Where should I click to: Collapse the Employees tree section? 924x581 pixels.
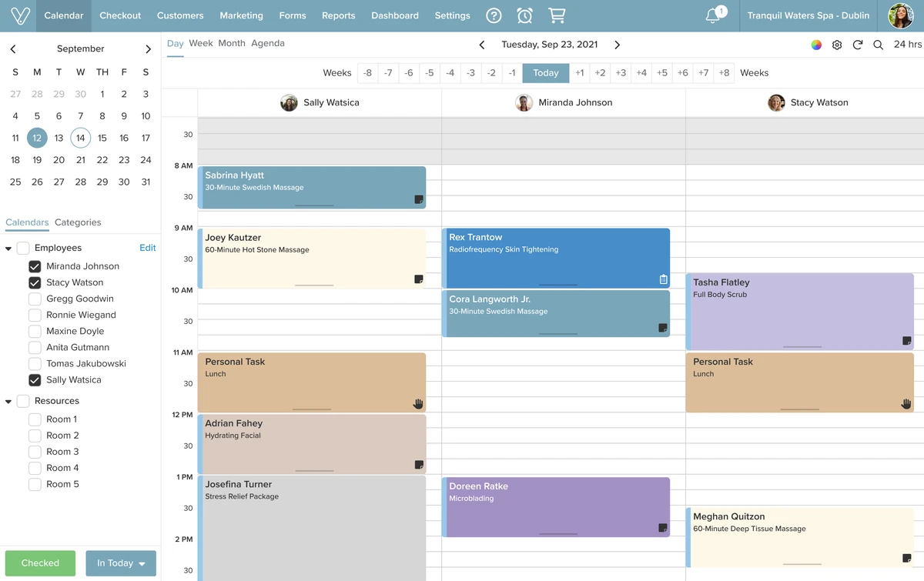click(x=8, y=249)
